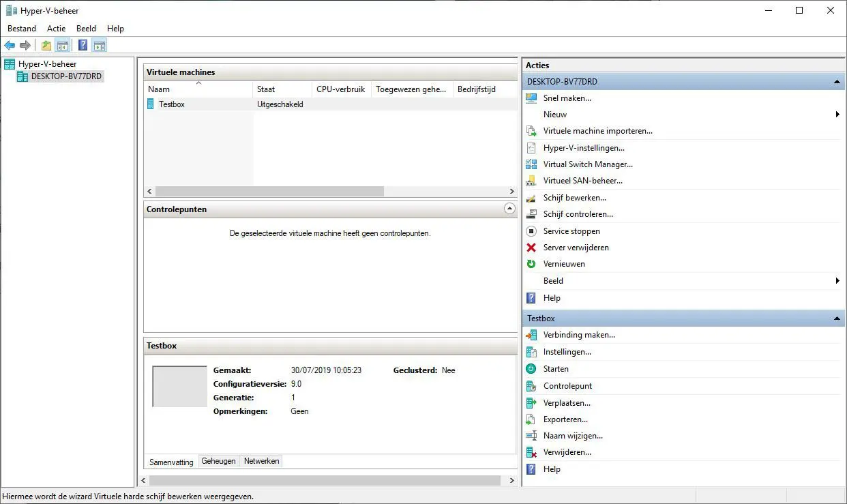This screenshot has width=847, height=504.
Task: Collapse the DESKTOP-BV77DRD actions section
Action: tap(837, 82)
